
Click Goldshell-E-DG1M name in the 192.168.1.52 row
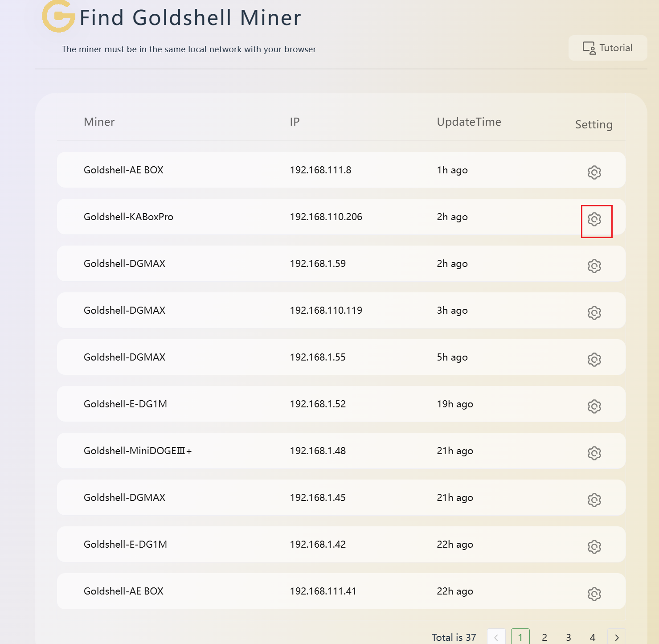[125, 404]
